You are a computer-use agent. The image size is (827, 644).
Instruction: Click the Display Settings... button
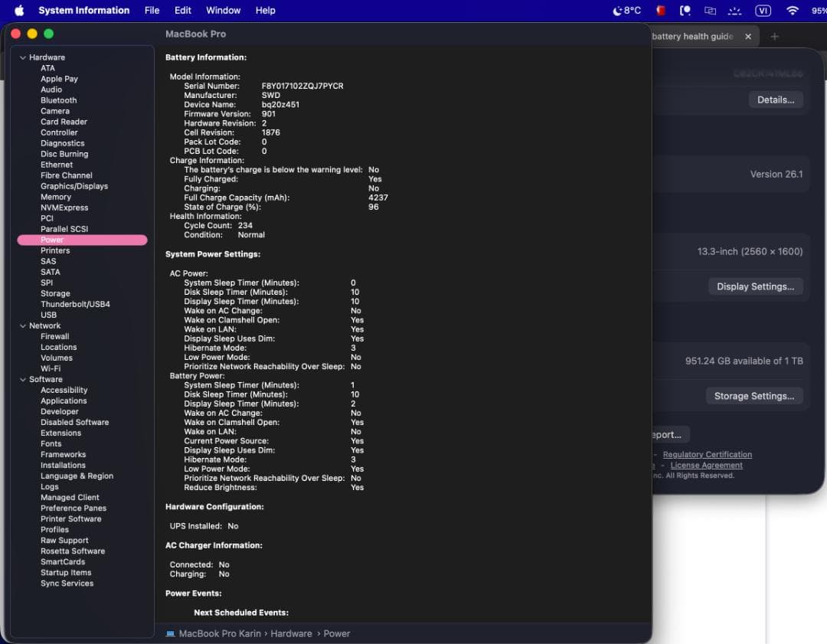pos(754,286)
